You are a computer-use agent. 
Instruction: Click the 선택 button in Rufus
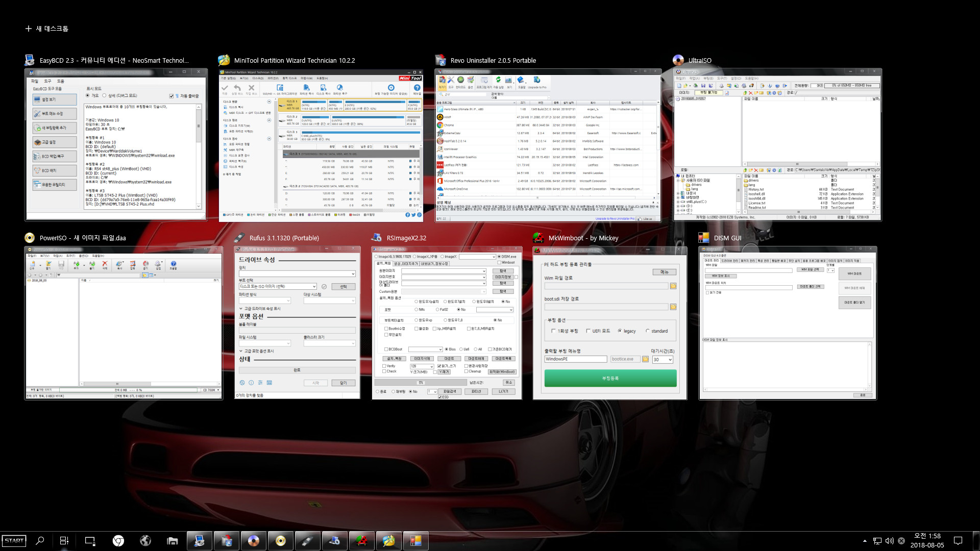click(344, 287)
